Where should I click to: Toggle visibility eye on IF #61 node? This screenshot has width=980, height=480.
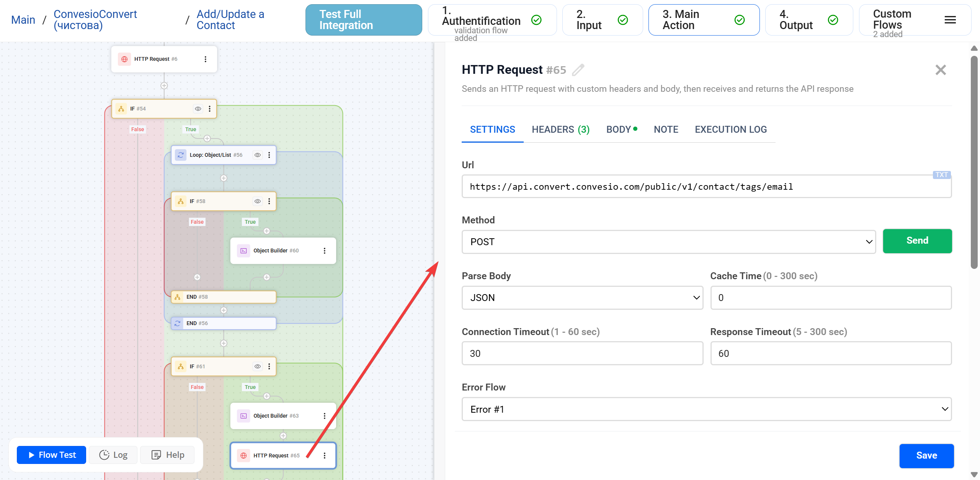[x=257, y=366]
